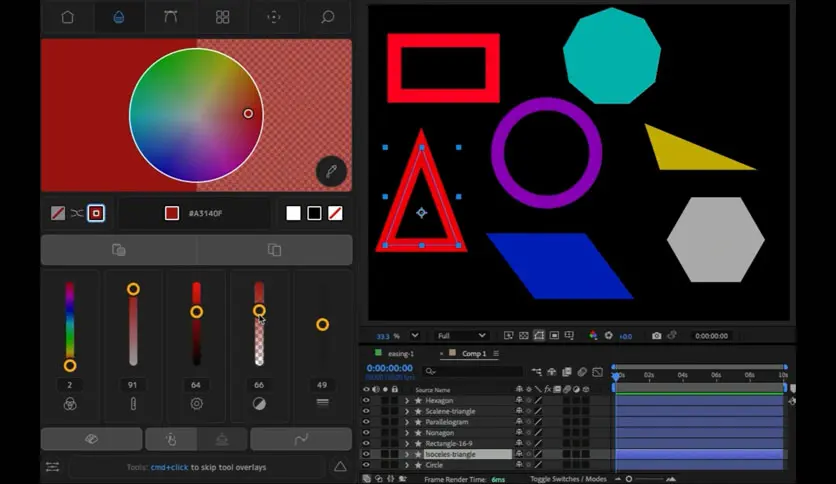Open the four-squares grid tab
The width and height of the screenshot is (836, 484).
tap(222, 17)
